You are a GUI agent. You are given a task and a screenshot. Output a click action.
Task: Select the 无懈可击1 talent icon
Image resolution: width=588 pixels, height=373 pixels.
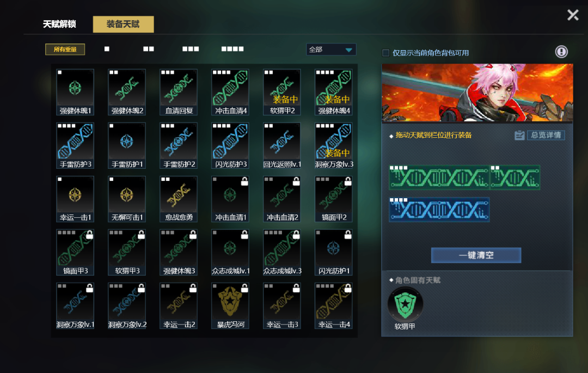[127, 199]
